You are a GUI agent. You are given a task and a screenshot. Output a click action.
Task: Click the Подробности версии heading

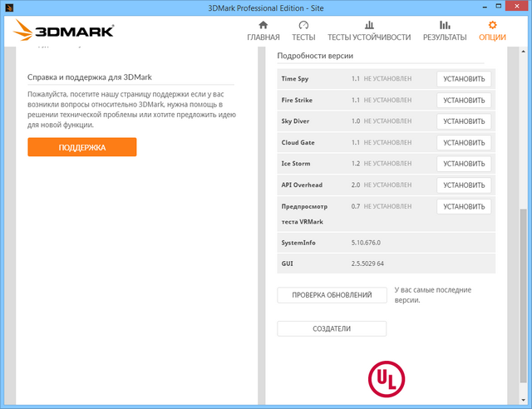[x=315, y=56]
